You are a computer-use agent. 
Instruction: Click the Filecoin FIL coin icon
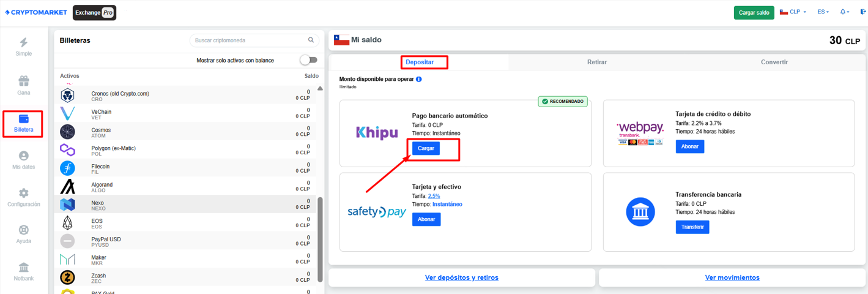tap(67, 168)
